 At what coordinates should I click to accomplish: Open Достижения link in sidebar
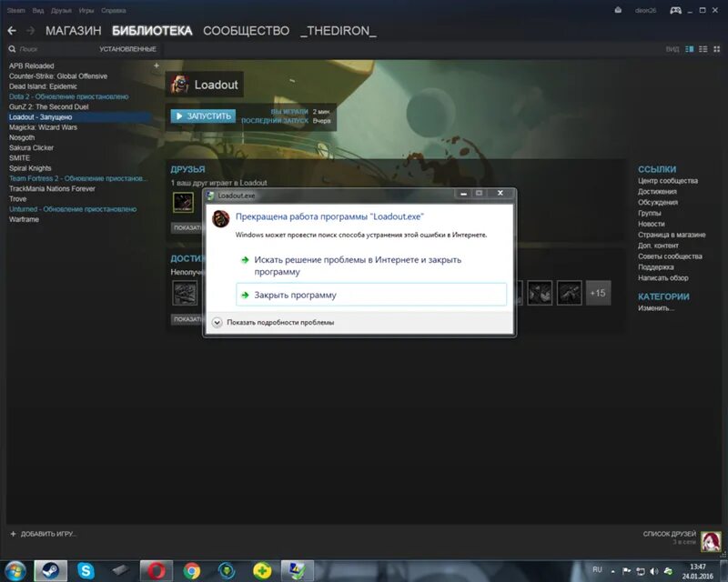[657, 191]
